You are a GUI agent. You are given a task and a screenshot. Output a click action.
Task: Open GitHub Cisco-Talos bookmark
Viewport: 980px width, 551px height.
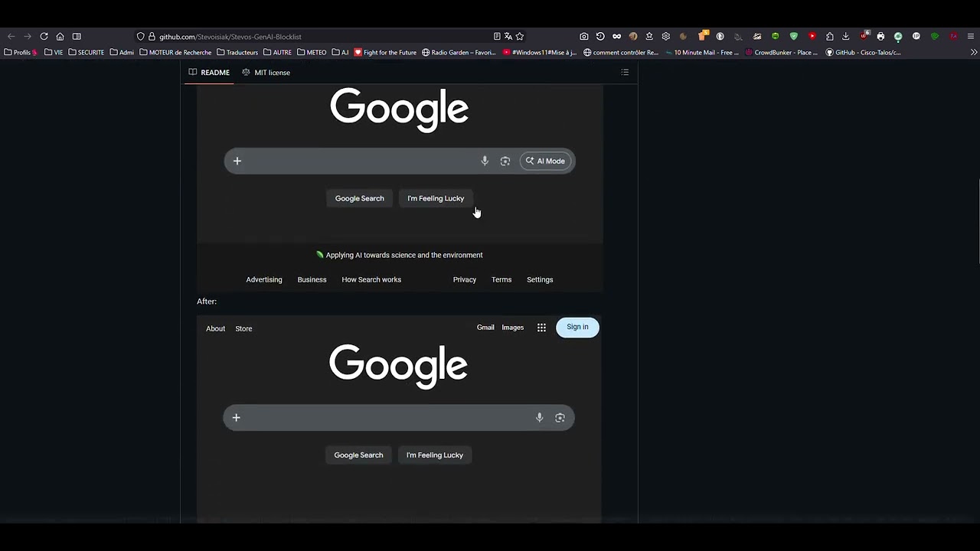tap(863, 52)
